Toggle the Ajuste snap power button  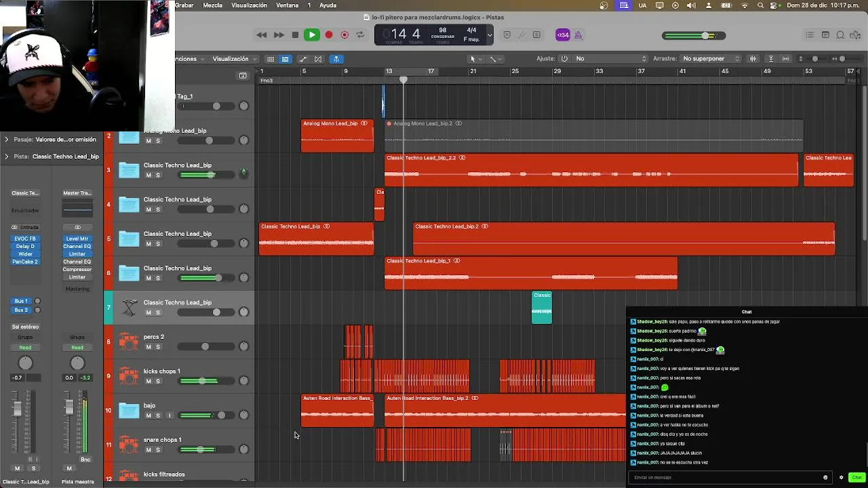[x=564, y=59]
